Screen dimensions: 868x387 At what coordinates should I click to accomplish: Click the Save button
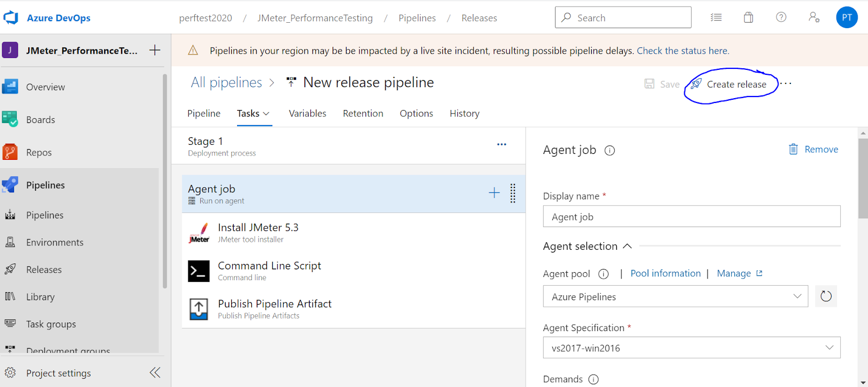[x=662, y=84]
